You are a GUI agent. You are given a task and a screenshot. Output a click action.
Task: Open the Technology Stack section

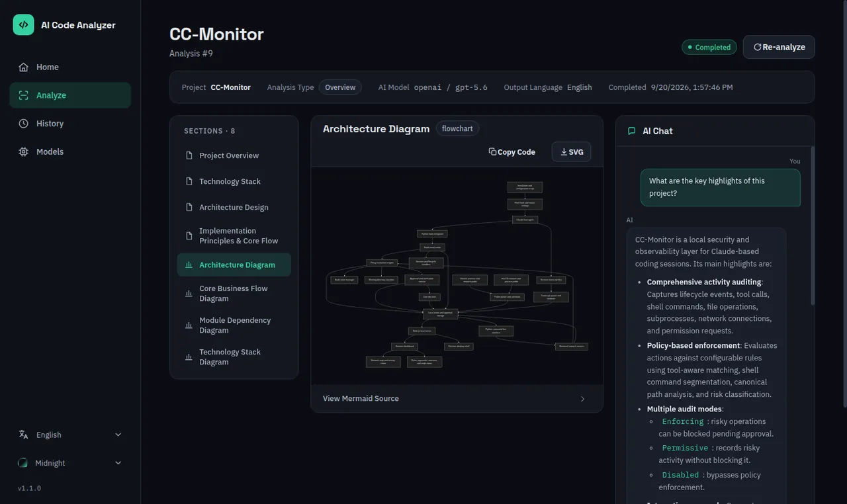(x=234, y=181)
